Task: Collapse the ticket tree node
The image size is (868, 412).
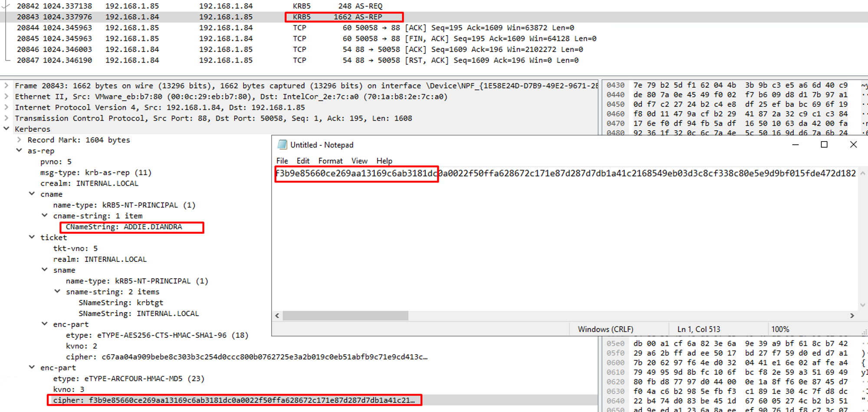Action: [32, 237]
